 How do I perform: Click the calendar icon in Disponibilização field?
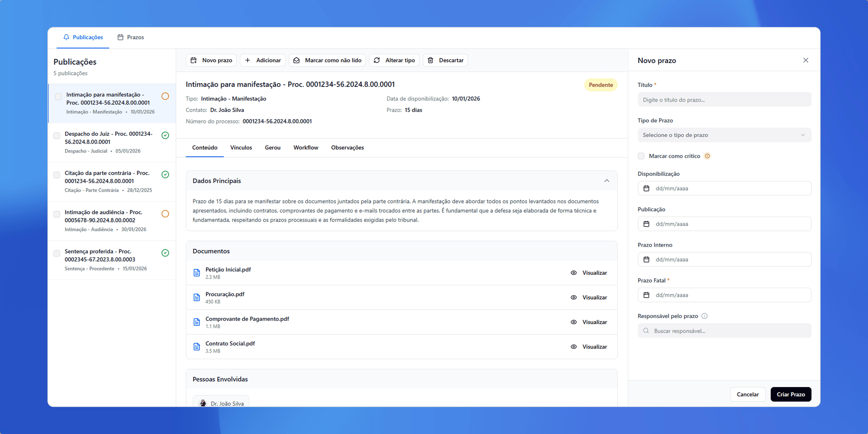point(646,188)
